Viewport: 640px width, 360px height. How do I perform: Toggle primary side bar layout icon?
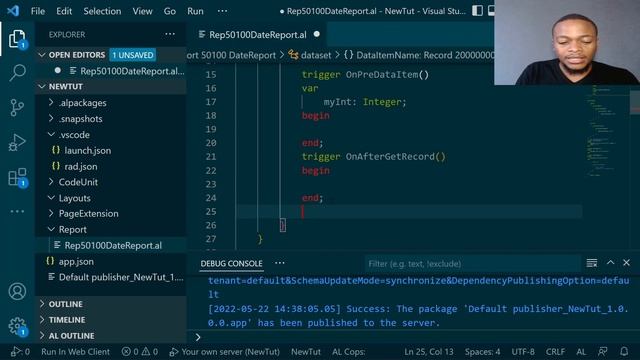click(477, 11)
